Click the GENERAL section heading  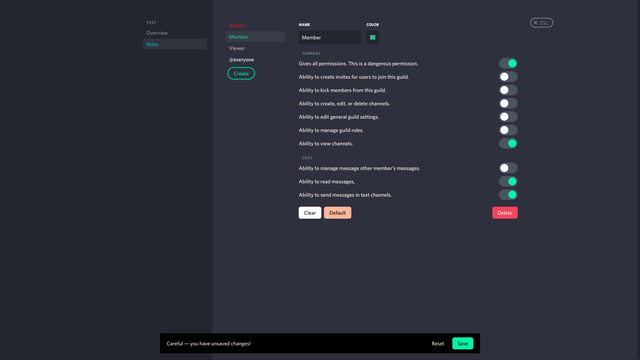click(x=311, y=53)
